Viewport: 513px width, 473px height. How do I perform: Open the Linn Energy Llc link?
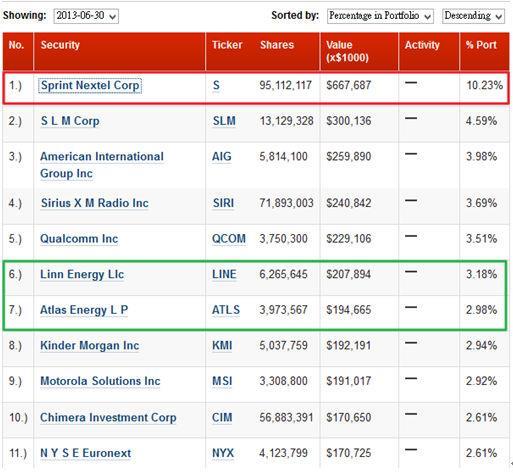pos(82,274)
